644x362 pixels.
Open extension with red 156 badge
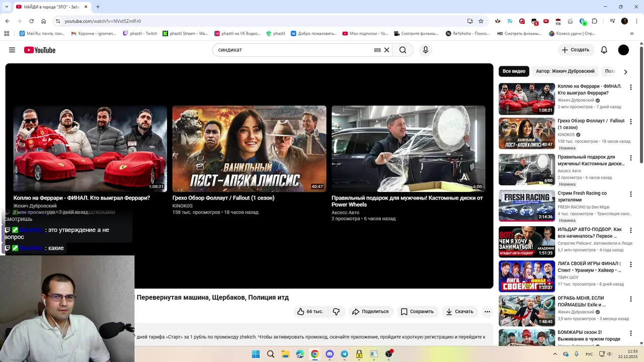[x=558, y=21]
